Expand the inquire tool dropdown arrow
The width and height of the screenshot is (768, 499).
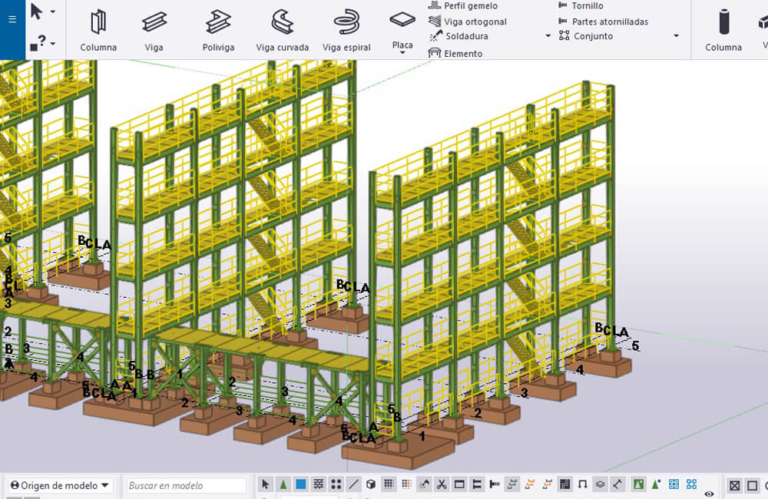point(53,44)
